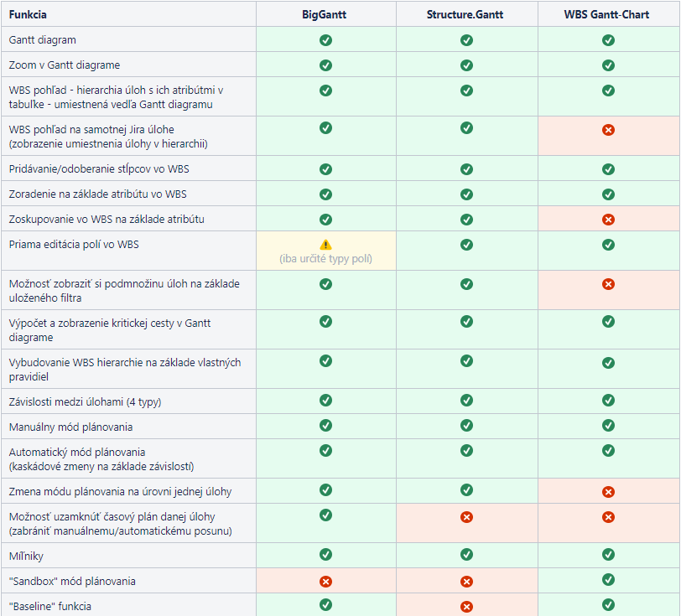The width and height of the screenshot is (681, 616).
Task: Click WBS Gantt-Chart red cross for Možnosť uzamknúť časový plán
Action: point(609,517)
